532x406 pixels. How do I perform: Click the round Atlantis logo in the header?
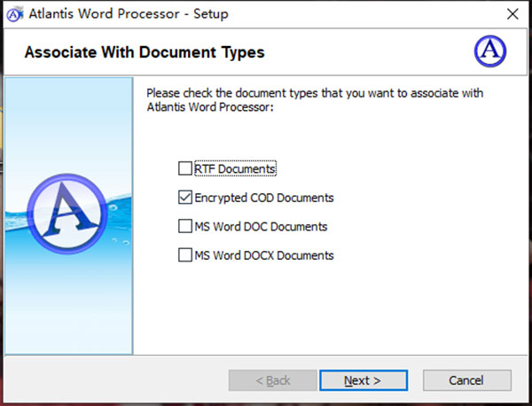(490, 52)
